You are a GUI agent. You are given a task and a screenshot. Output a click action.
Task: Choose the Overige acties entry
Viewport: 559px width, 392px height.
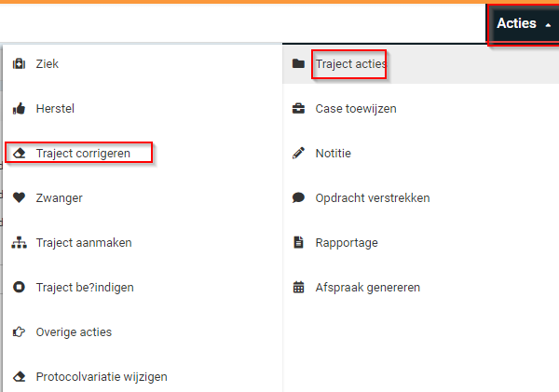point(74,331)
